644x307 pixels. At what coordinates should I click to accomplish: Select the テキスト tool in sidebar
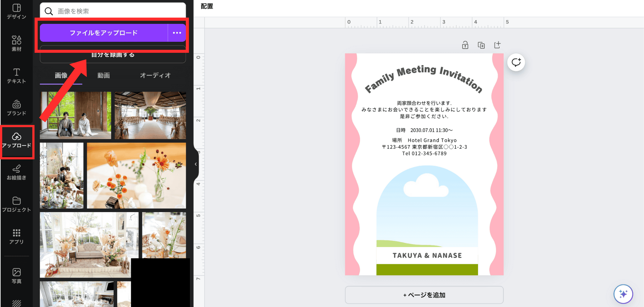click(16, 76)
